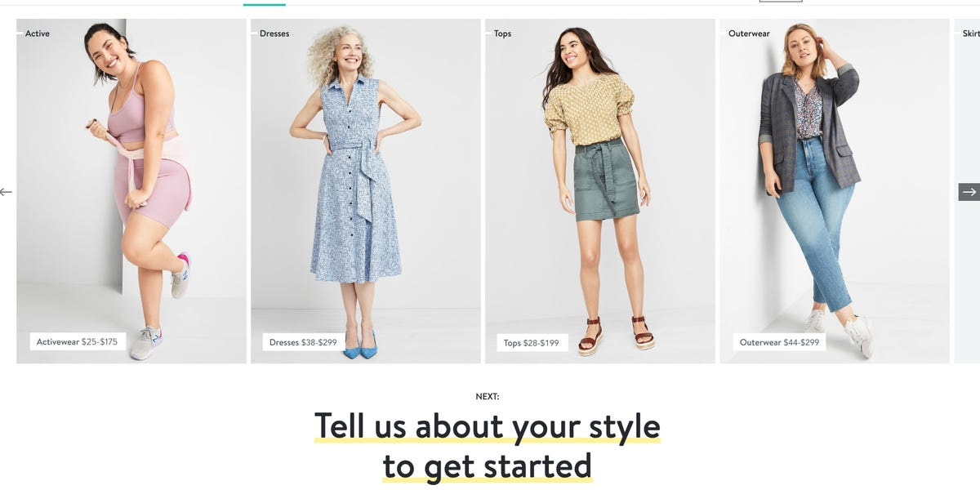Click the Tops category label
The image size is (980, 490).
click(x=503, y=33)
